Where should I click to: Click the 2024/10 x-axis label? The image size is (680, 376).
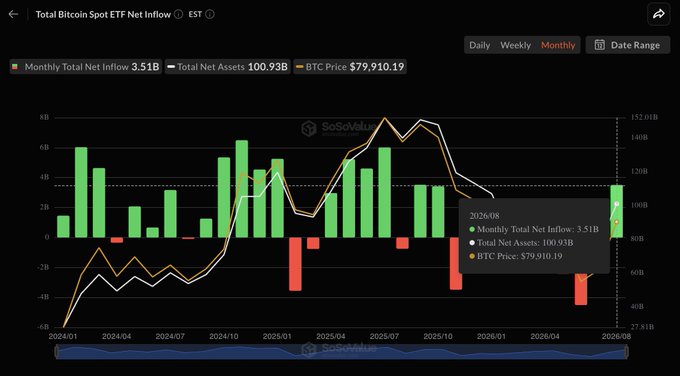tap(224, 337)
